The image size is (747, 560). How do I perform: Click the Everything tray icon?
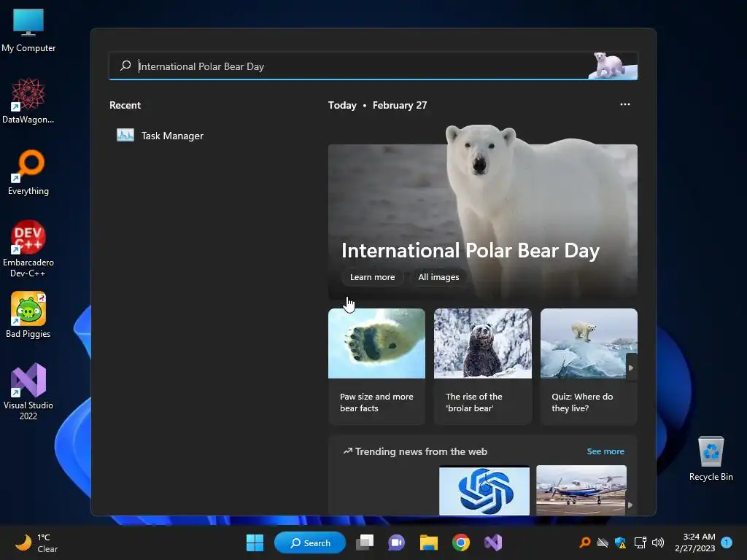[x=584, y=542]
